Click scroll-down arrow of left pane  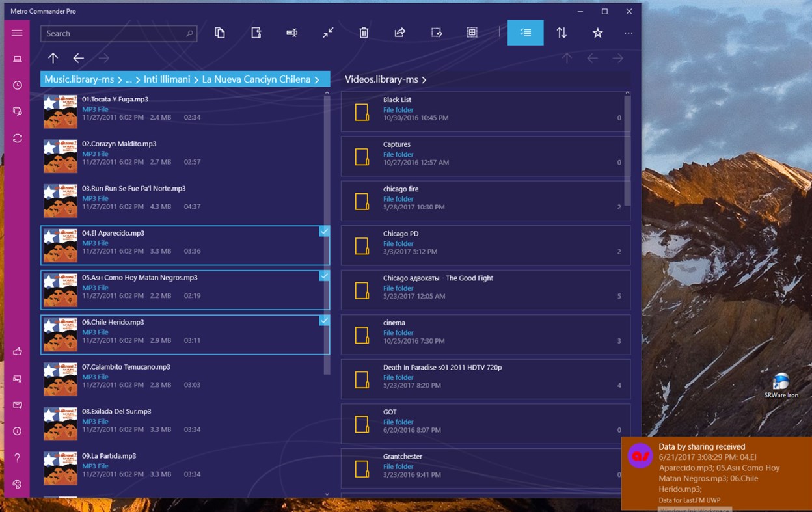327,494
